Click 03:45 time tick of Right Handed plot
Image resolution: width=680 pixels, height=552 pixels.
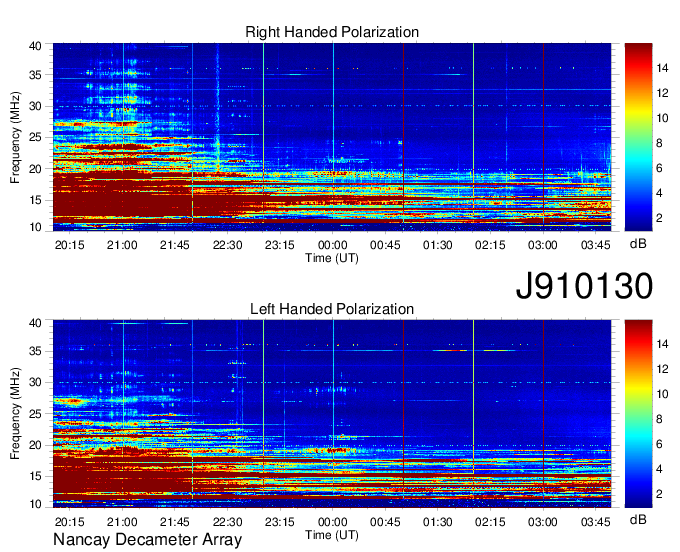(x=595, y=245)
